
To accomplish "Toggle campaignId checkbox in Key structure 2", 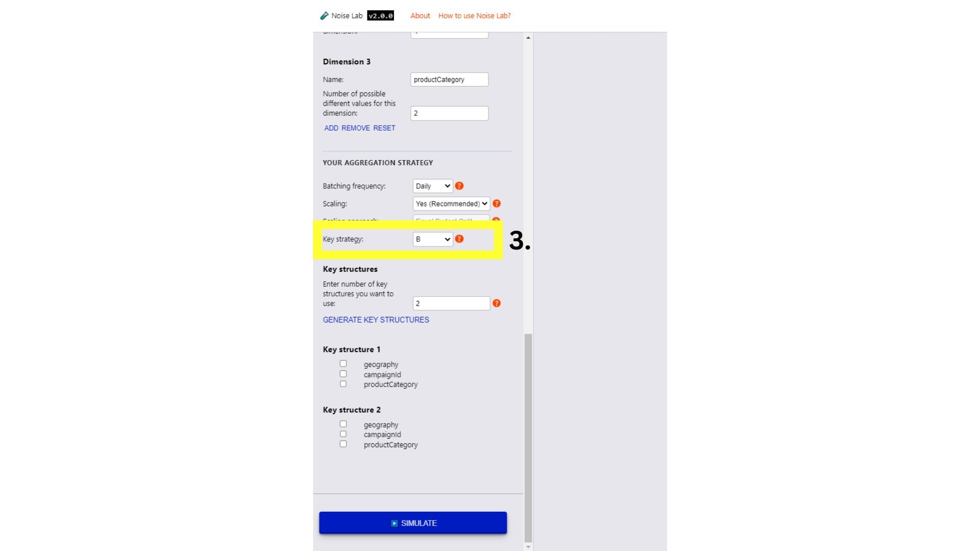I will tap(344, 434).
